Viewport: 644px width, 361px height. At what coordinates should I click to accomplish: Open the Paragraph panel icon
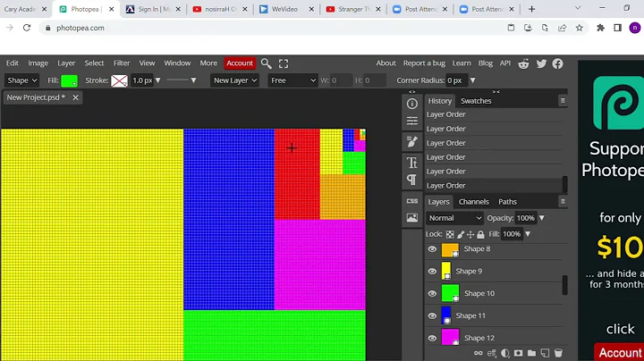coord(412,180)
